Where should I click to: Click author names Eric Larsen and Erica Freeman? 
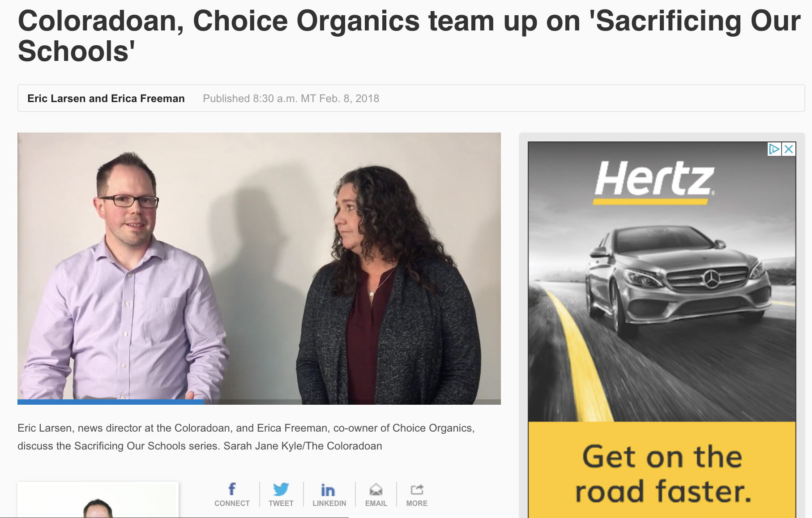point(106,98)
